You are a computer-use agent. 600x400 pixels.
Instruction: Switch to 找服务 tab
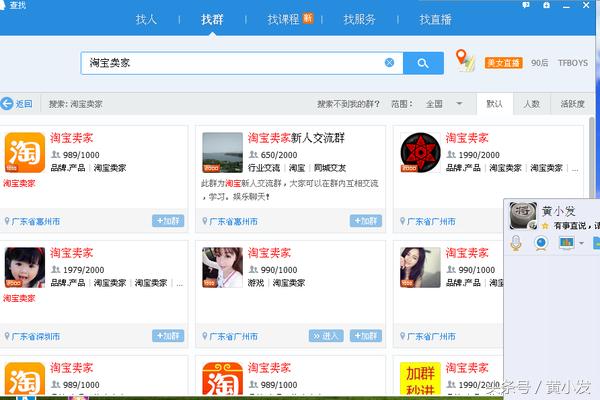[x=359, y=19]
